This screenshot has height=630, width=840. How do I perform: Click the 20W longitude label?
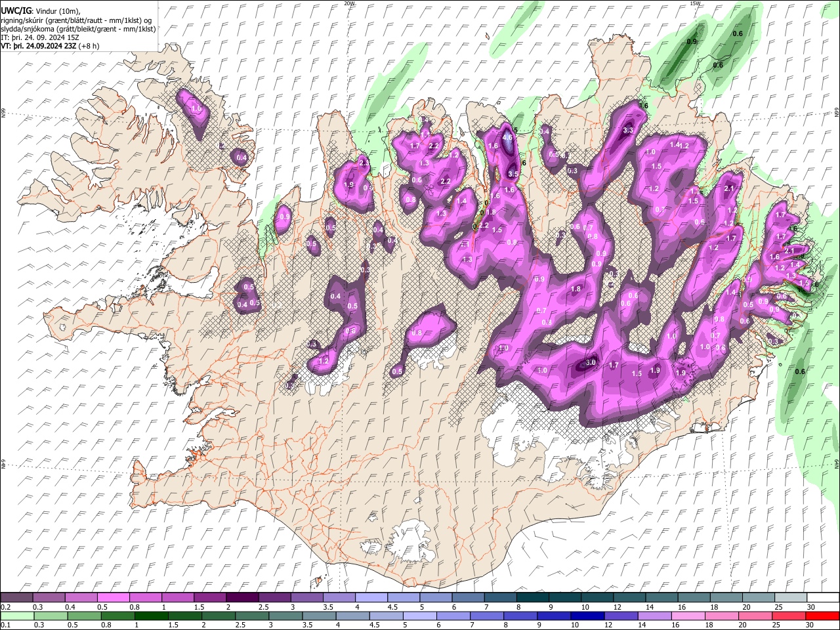349,3
